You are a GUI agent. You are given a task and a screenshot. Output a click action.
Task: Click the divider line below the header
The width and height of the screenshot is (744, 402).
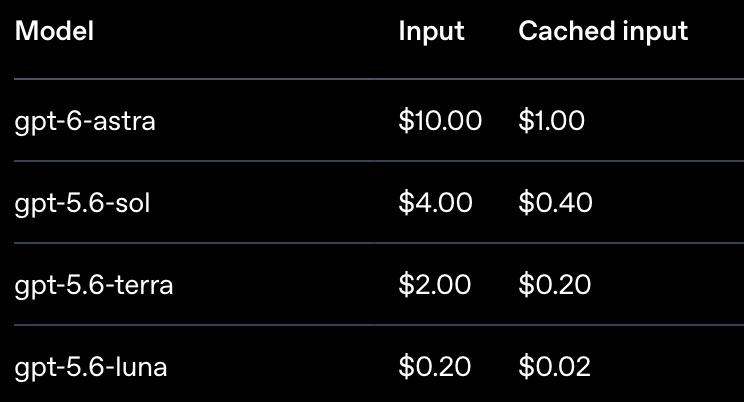pos(379,79)
